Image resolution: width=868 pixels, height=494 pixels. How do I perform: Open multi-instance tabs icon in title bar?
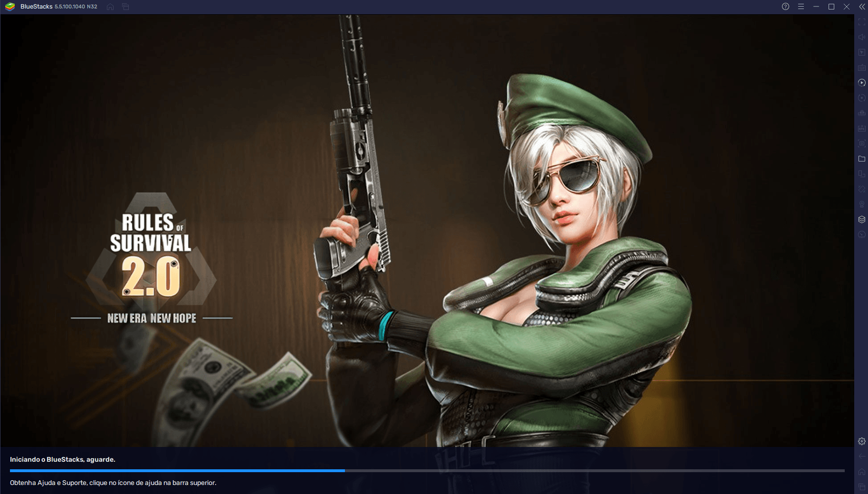click(x=125, y=7)
